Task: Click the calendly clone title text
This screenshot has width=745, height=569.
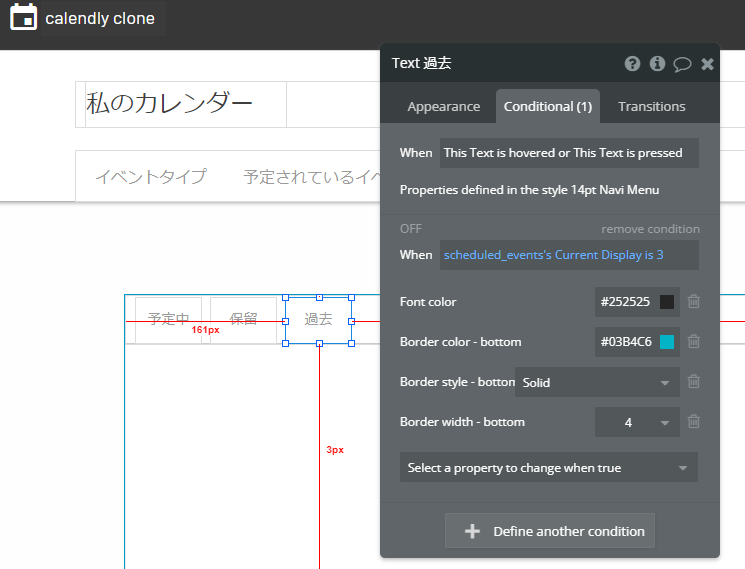Action: point(100,18)
